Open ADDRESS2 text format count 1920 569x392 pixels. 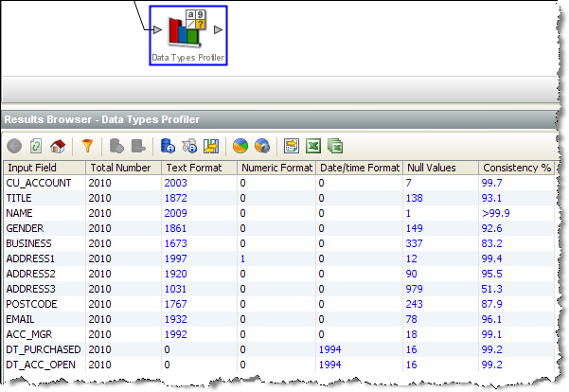click(x=176, y=274)
